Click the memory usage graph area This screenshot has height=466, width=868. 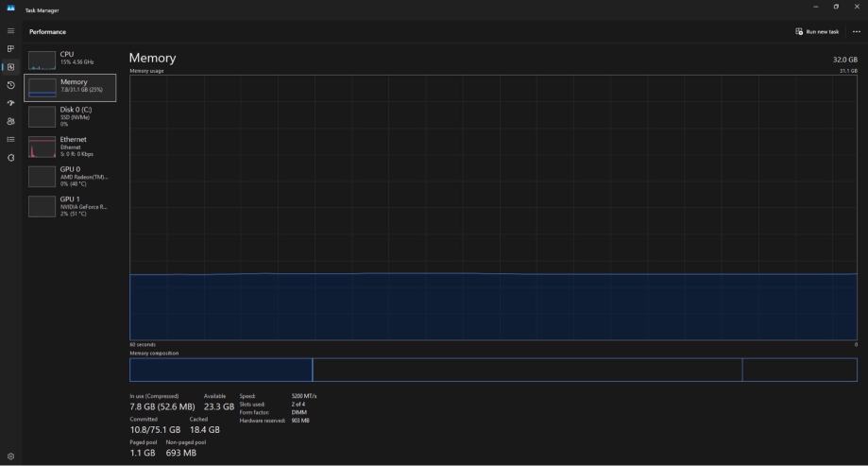(x=493, y=208)
